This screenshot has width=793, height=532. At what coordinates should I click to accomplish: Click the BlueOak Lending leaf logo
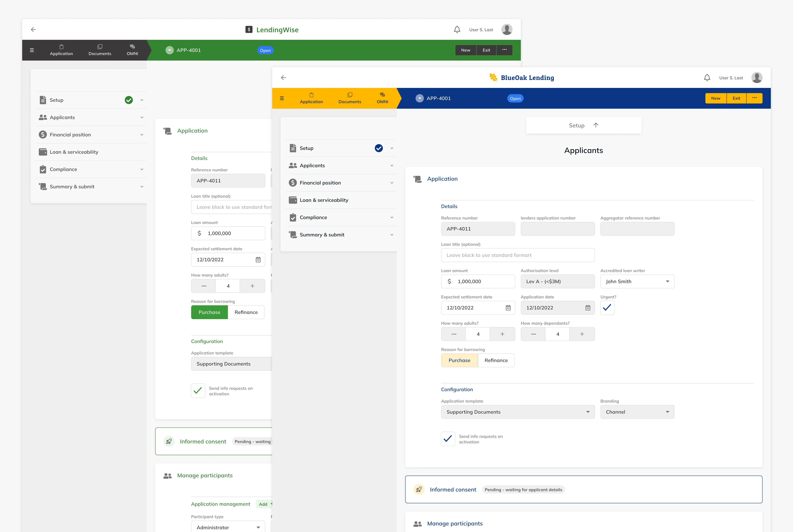[493, 77]
